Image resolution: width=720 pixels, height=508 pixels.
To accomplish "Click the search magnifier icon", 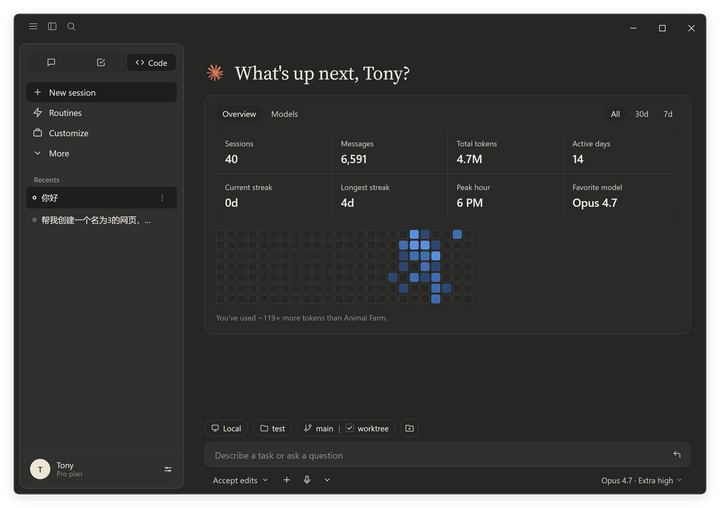I will (71, 26).
